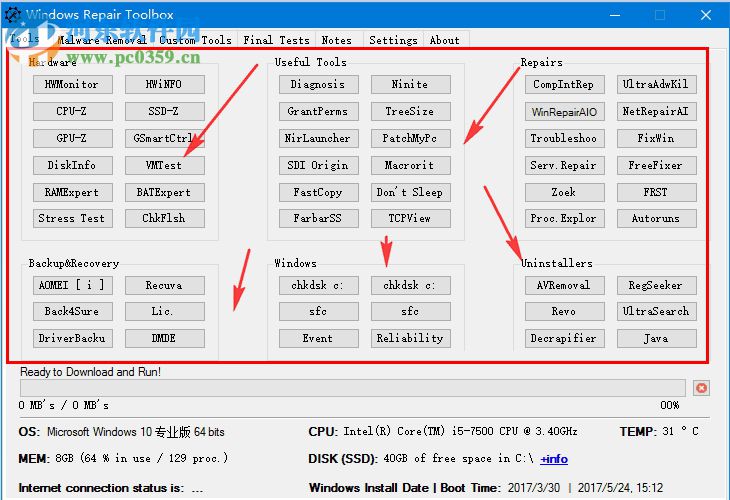Screen dimensions: 730x500
Task: Click the Java uninstaller button
Action: tap(656, 338)
